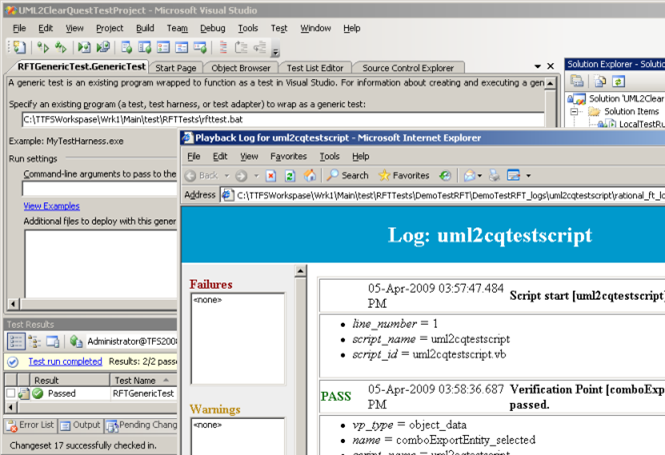This screenshot has height=455, width=665.
Task: Click History icon in Internet Explorer toolbar
Action: (445, 176)
